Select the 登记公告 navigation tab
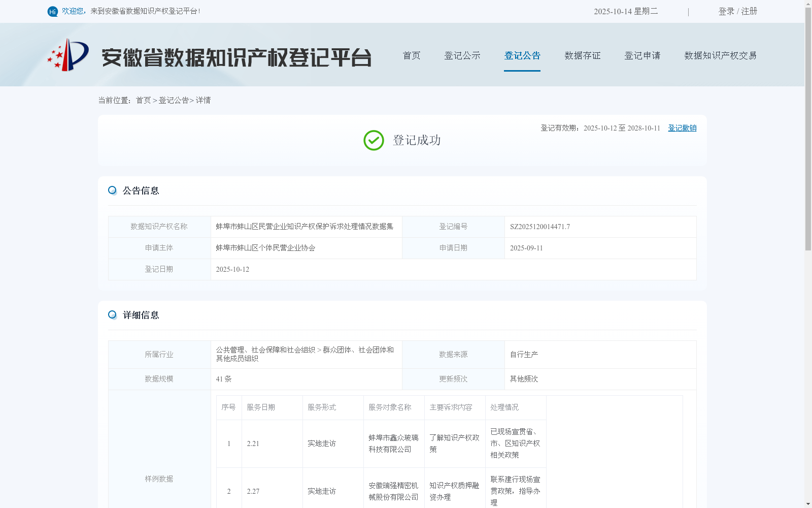Viewport: 812px width, 508px height. click(522, 55)
